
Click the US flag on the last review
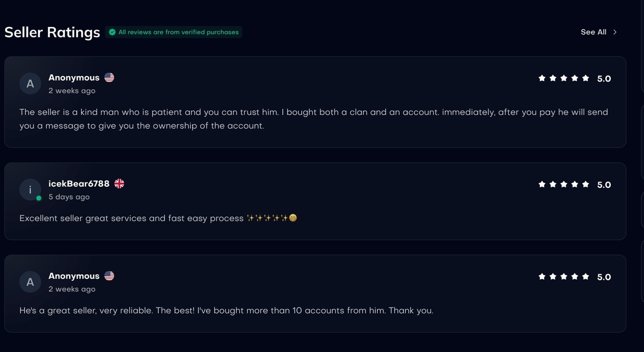[x=109, y=276]
